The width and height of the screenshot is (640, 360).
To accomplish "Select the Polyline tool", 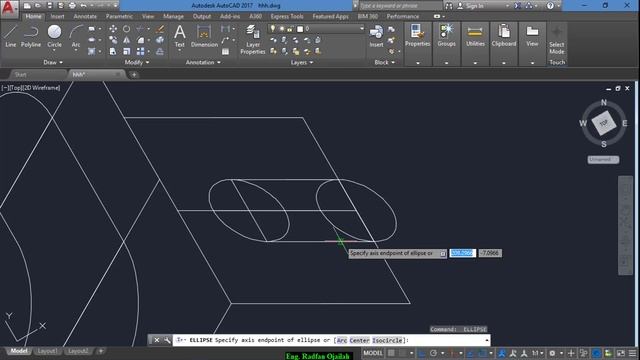I will point(31,36).
